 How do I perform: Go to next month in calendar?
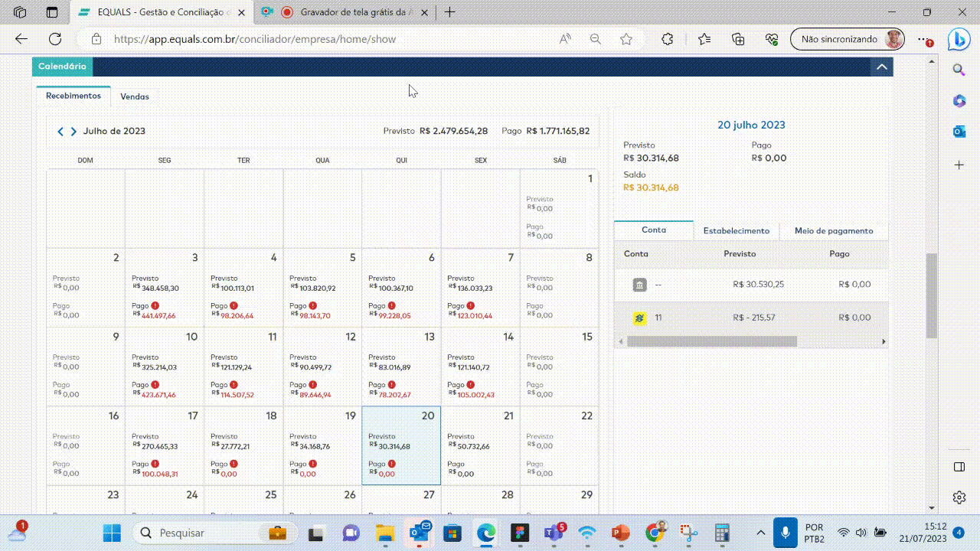[73, 132]
